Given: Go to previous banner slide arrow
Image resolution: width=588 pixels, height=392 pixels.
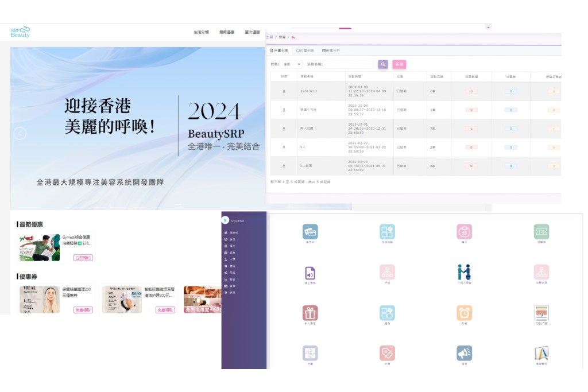Looking at the screenshot, I should [x=20, y=133].
